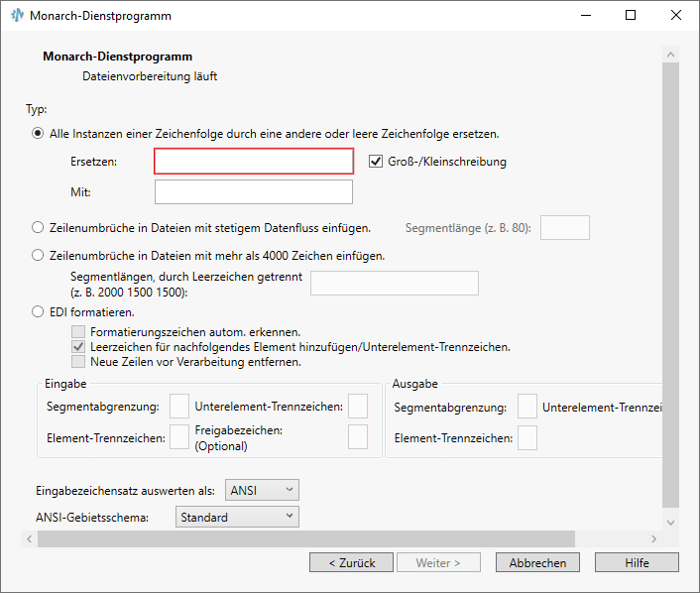Click the 'Typ:' label
The width and height of the screenshot is (700, 593).
[36, 109]
